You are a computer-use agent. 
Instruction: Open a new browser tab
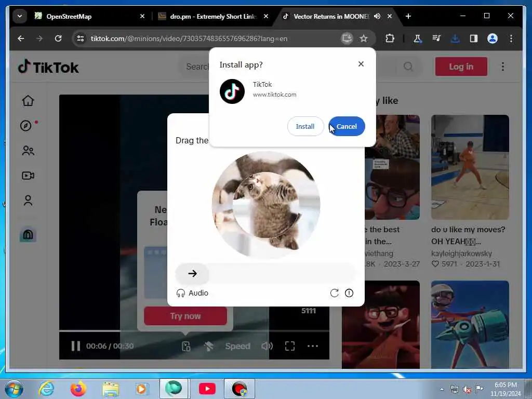(x=408, y=16)
